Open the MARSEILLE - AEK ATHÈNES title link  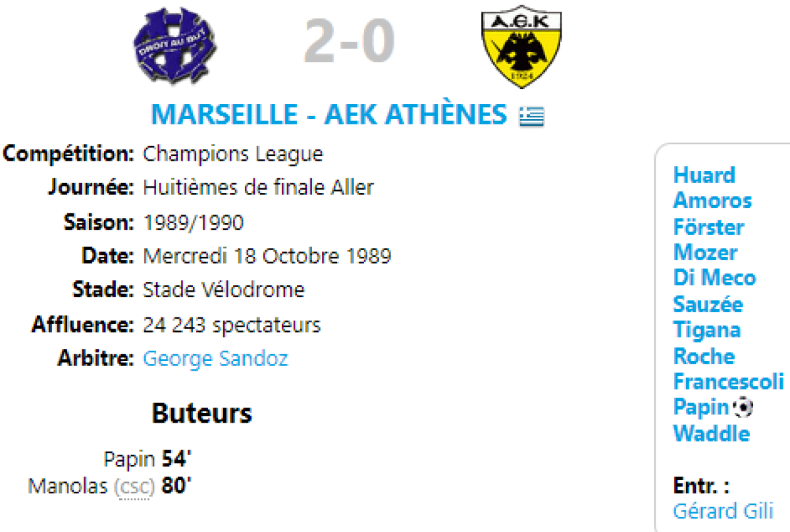click(x=329, y=115)
